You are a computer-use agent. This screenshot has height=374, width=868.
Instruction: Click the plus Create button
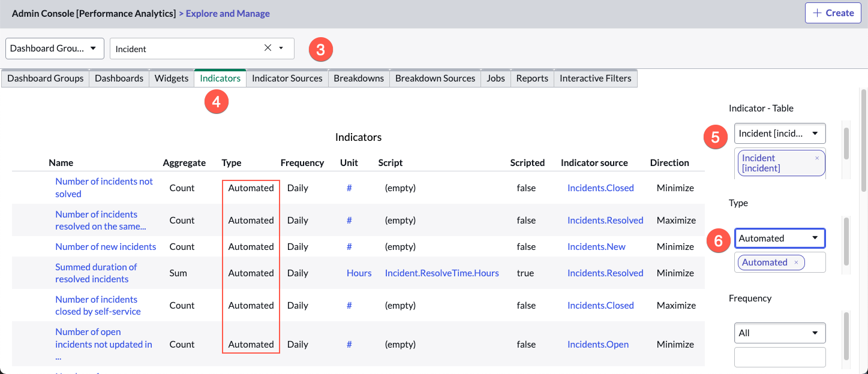pos(833,13)
